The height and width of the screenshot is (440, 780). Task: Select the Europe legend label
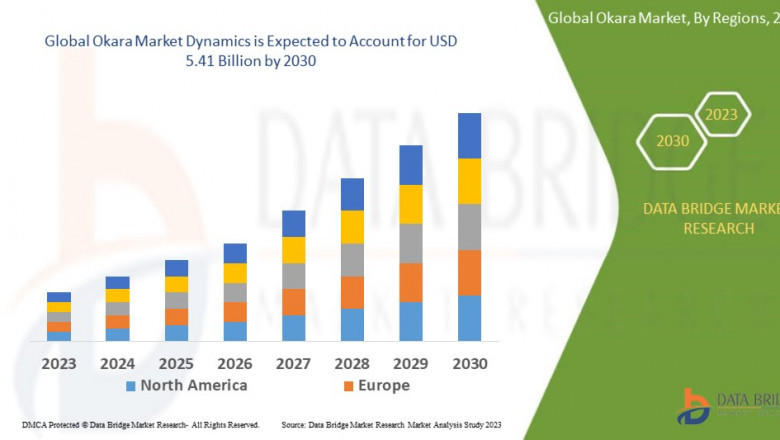(384, 385)
